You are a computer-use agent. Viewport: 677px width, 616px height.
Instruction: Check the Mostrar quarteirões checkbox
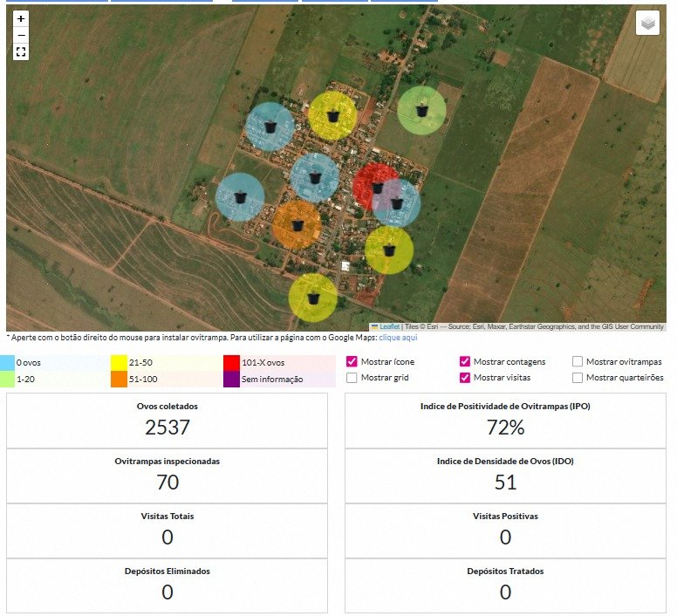[578, 378]
